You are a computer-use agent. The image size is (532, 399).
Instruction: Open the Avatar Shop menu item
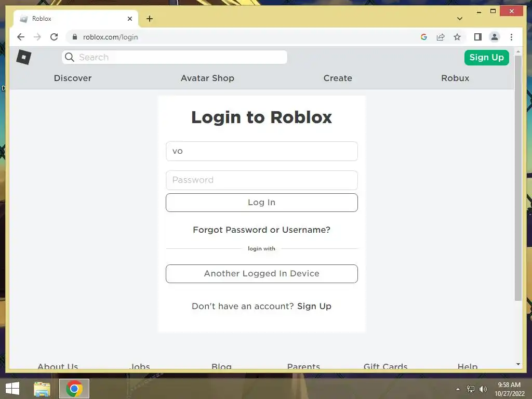click(x=207, y=78)
